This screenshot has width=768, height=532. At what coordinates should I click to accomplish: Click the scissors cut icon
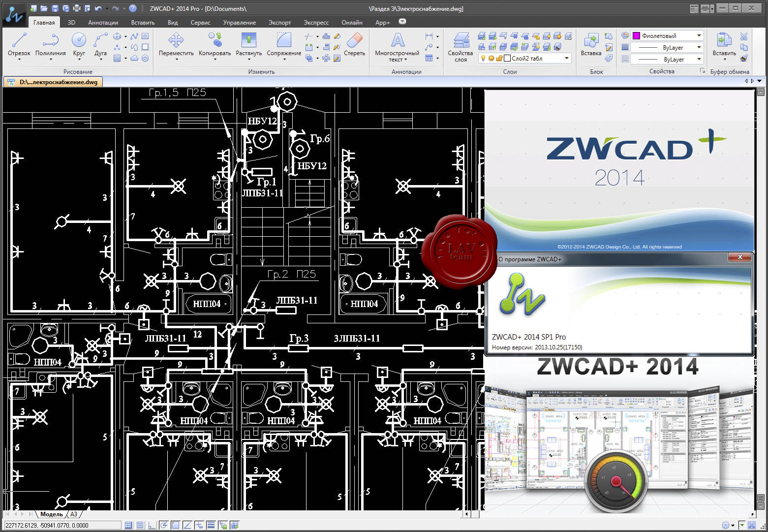(744, 36)
